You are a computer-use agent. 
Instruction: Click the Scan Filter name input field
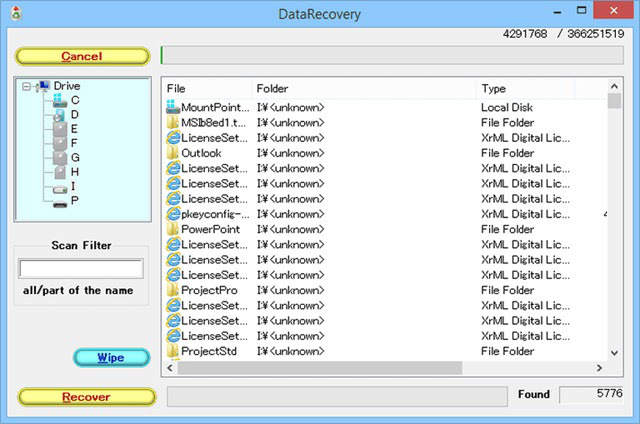[81, 269]
